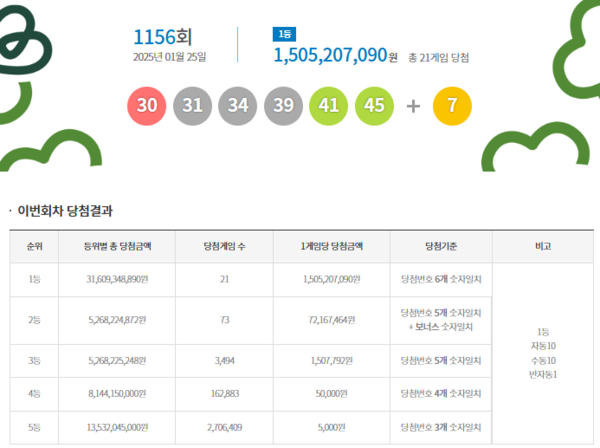
Task: Select criterion 당첨번호 5개 숫자일치 in 3등 row
Action: (x=441, y=361)
